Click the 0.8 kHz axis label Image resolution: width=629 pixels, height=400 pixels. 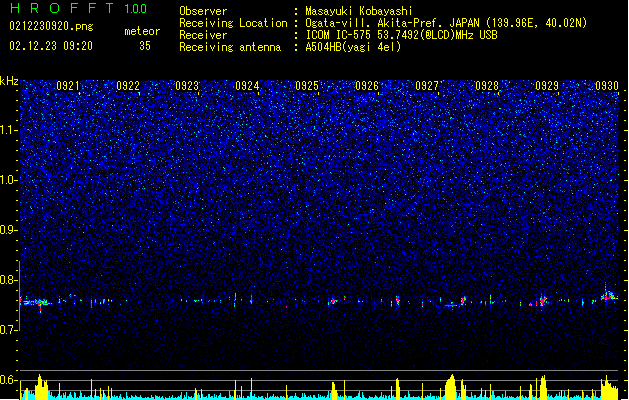coord(8,280)
